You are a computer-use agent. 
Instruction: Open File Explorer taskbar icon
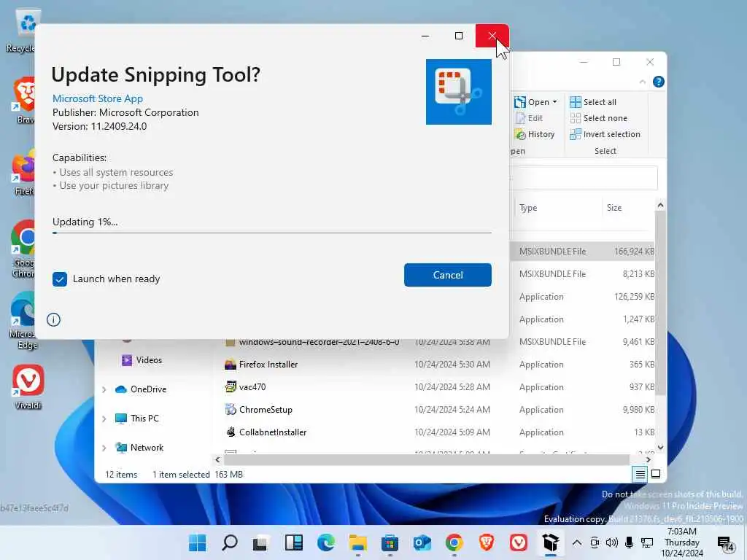(357, 542)
